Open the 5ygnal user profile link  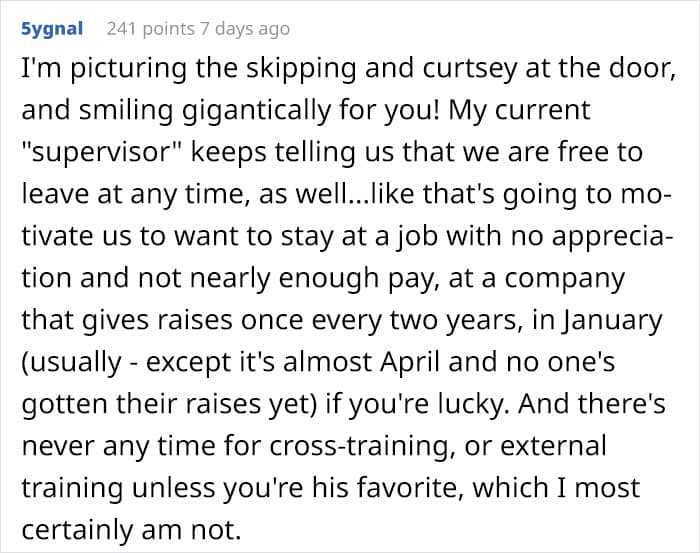tap(52, 29)
